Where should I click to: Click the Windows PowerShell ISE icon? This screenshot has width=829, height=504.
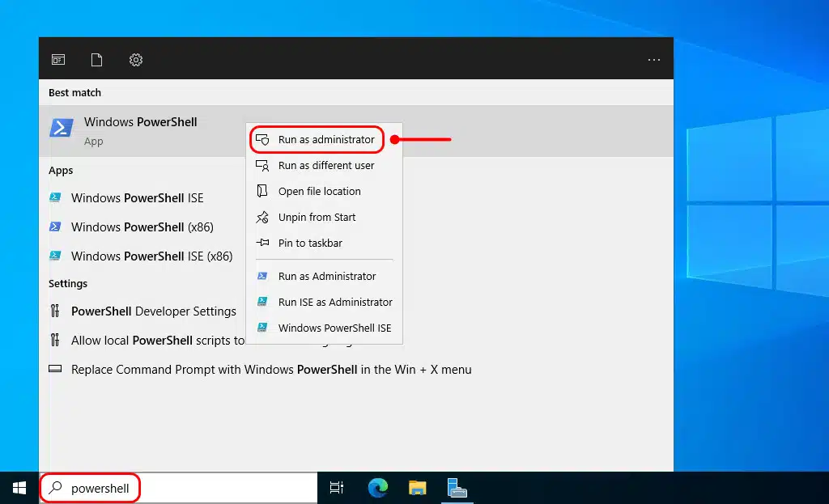55,197
